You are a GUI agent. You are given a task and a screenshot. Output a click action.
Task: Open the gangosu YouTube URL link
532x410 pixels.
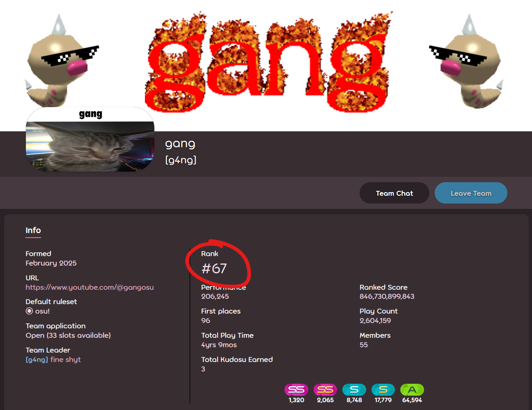click(x=89, y=287)
